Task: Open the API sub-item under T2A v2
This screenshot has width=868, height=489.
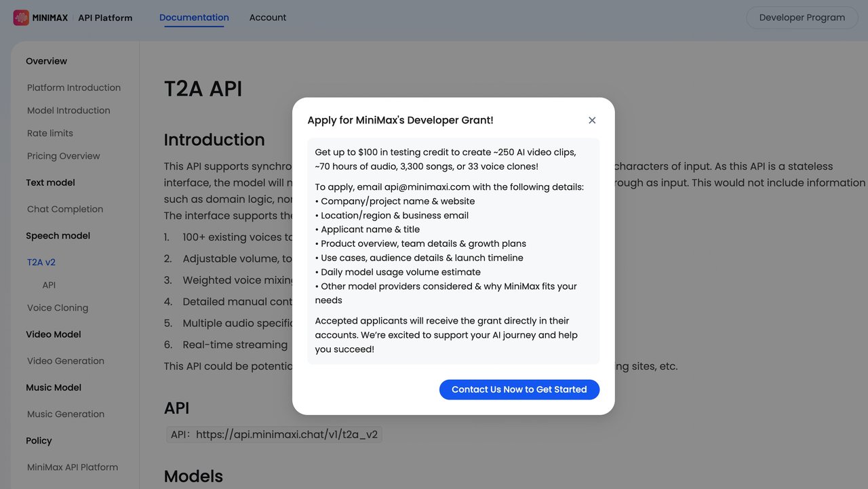Action: [x=49, y=285]
